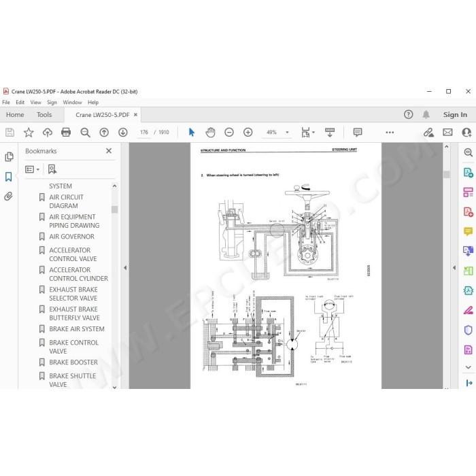Screen dimensions: 476x476
Task: Open ACCELERATOR CONTROL CYLINDER bookmark
Action: point(78,274)
